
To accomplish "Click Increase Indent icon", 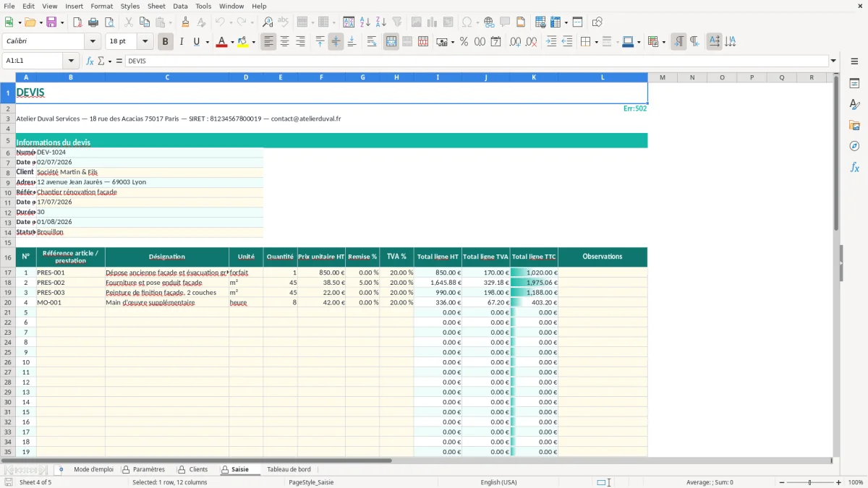I will tap(551, 42).
